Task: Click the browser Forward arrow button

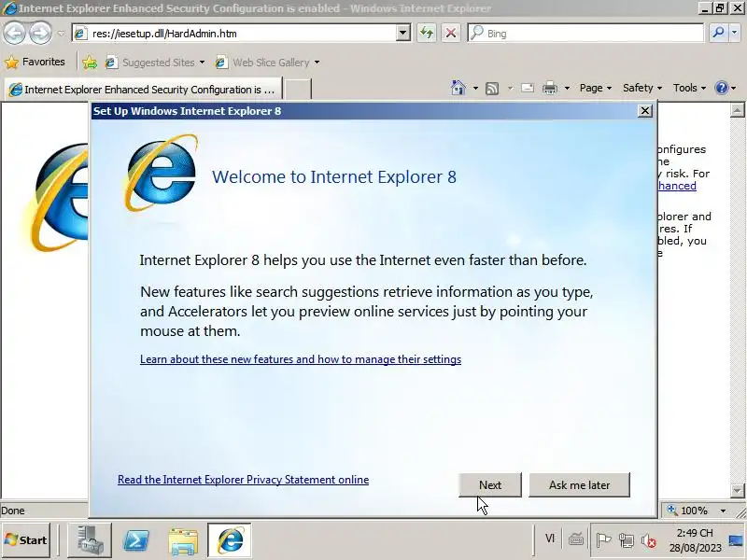Action: point(41,33)
